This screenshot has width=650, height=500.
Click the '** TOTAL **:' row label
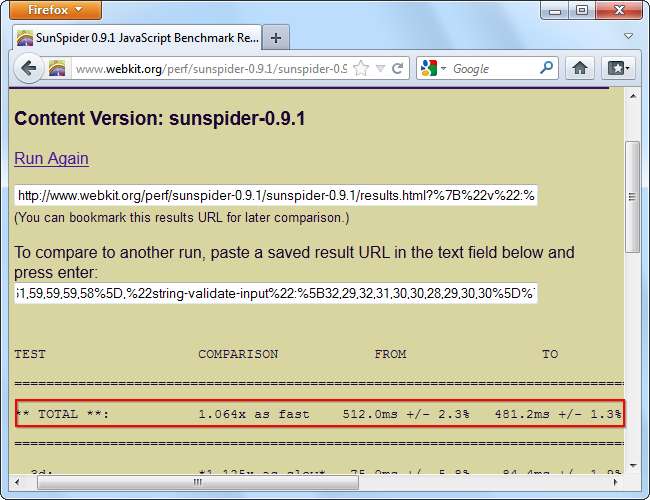62,414
